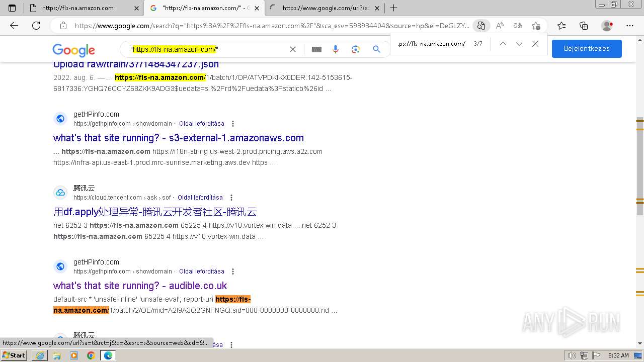The width and height of the screenshot is (644, 362).
Task: Open the browser profile icon
Action: [x=607, y=26]
